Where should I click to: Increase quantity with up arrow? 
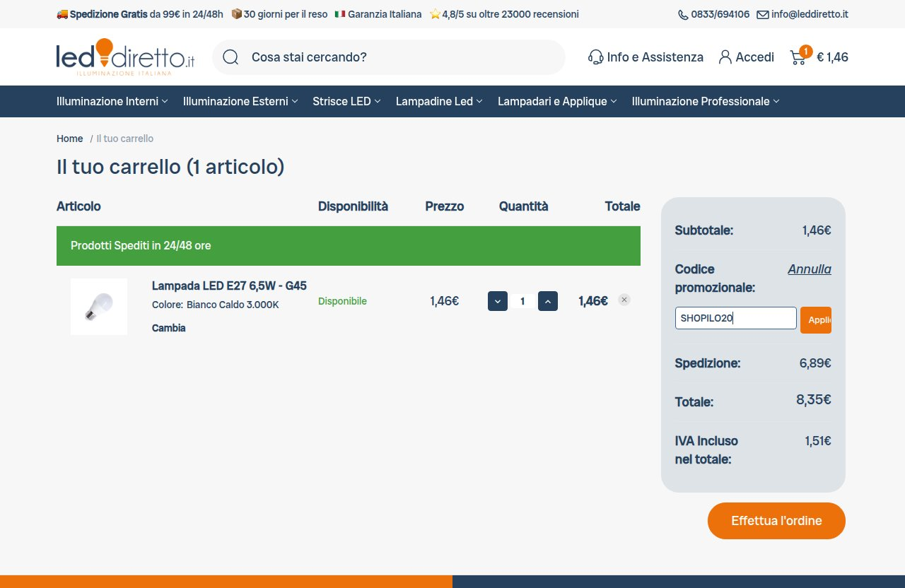pos(548,301)
